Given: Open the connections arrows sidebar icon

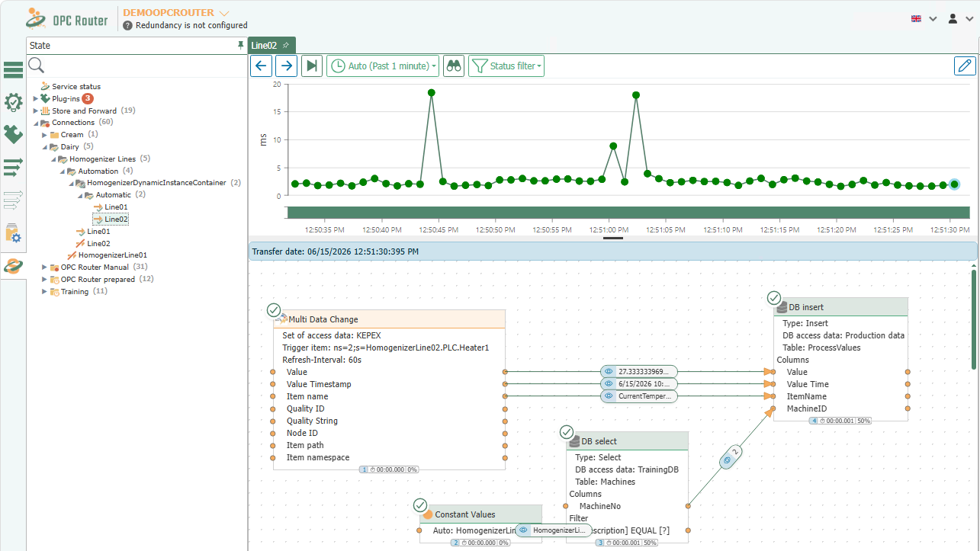Looking at the screenshot, I should pos(13,166).
